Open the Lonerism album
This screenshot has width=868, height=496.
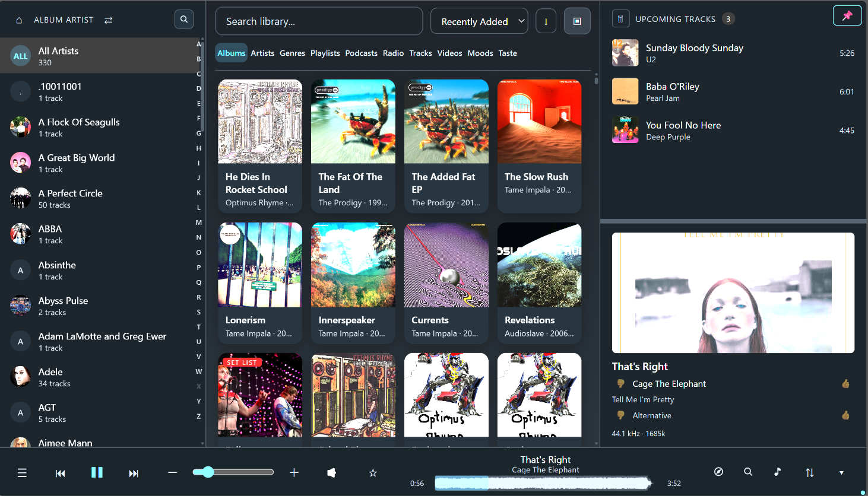click(x=260, y=284)
